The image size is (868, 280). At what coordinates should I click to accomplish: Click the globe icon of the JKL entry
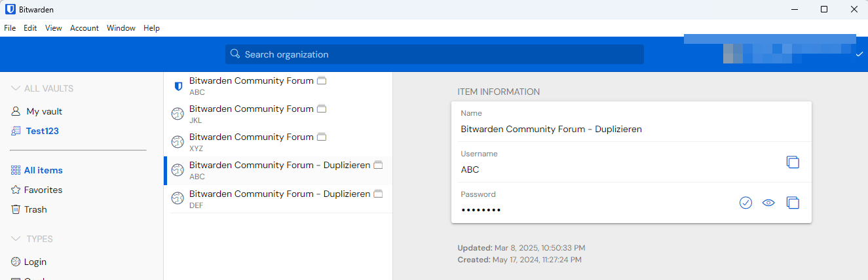tap(178, 114)
